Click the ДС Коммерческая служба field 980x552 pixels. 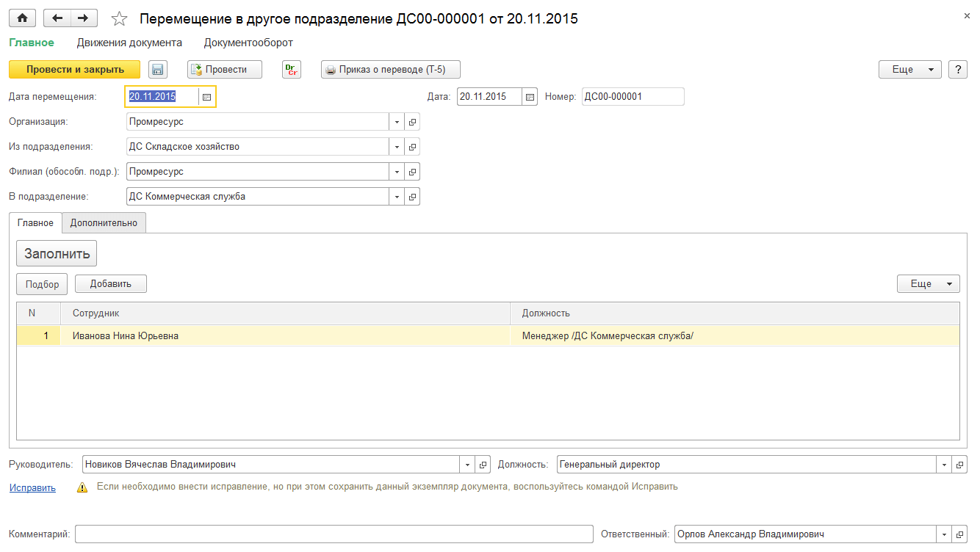[x=258, y=197]
